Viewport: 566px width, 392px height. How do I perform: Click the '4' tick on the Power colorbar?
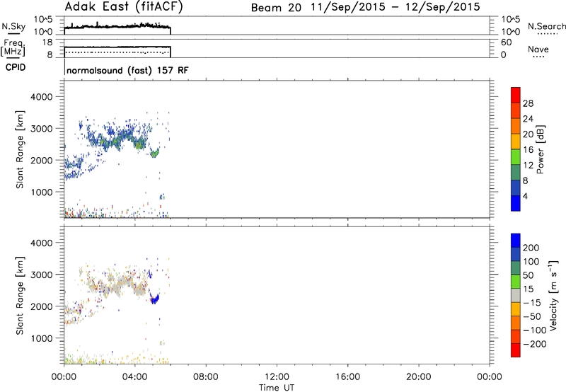525,196
